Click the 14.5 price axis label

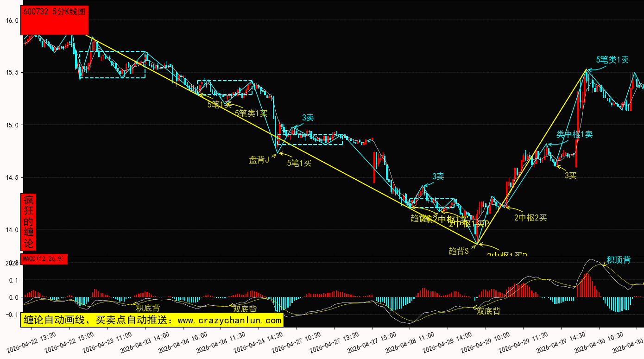pos(12,177)
